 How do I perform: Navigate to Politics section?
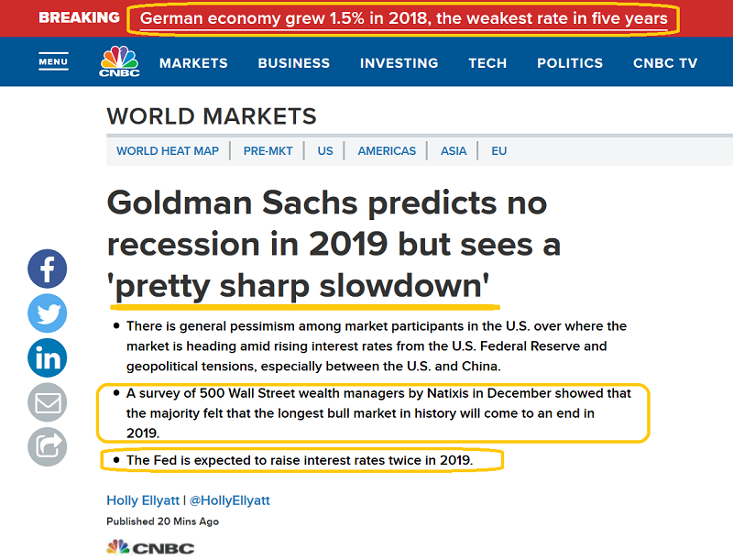point(570,63)
